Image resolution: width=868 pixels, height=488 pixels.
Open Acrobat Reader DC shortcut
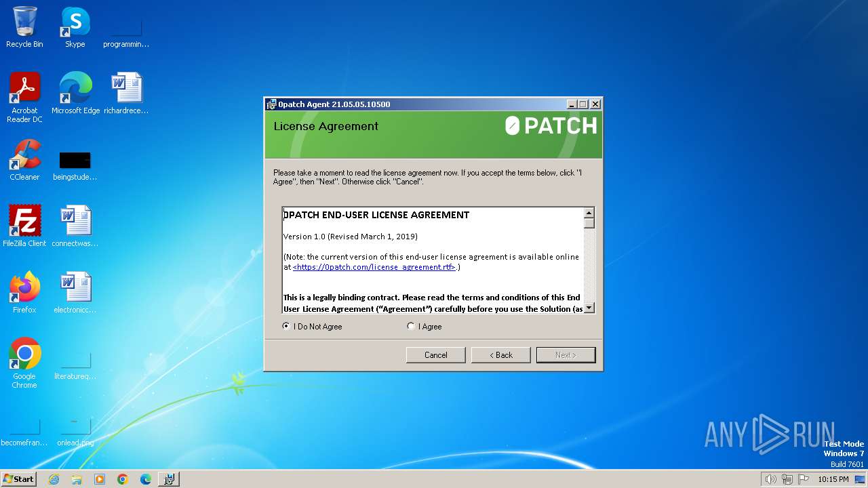tap(24, 98)
